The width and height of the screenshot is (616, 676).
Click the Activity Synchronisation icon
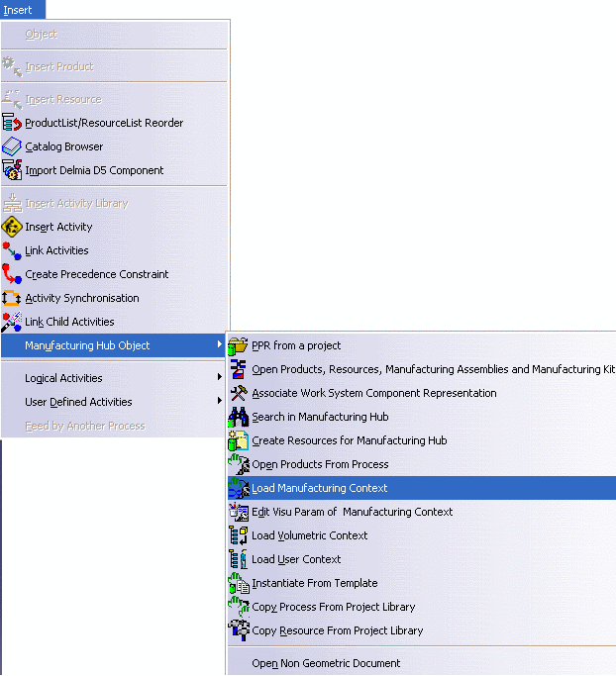coord(12,298)
